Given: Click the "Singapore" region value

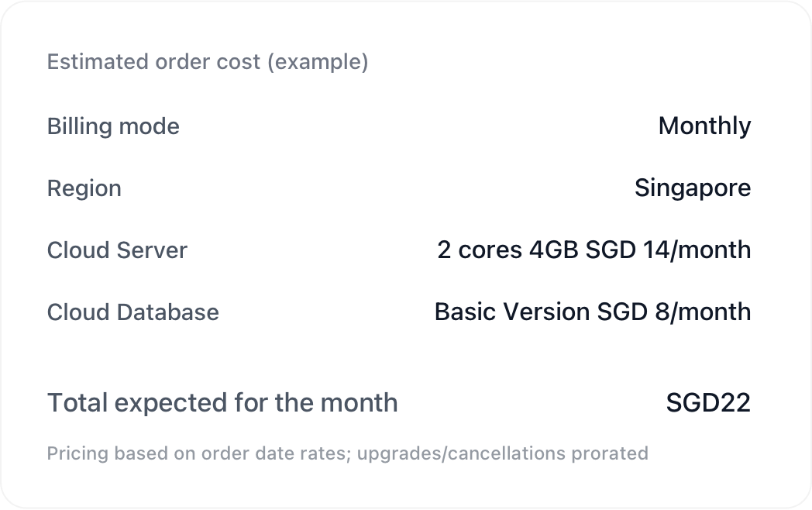Looking at the screenshot, I should pyautogui.click(x=692, y=188).
